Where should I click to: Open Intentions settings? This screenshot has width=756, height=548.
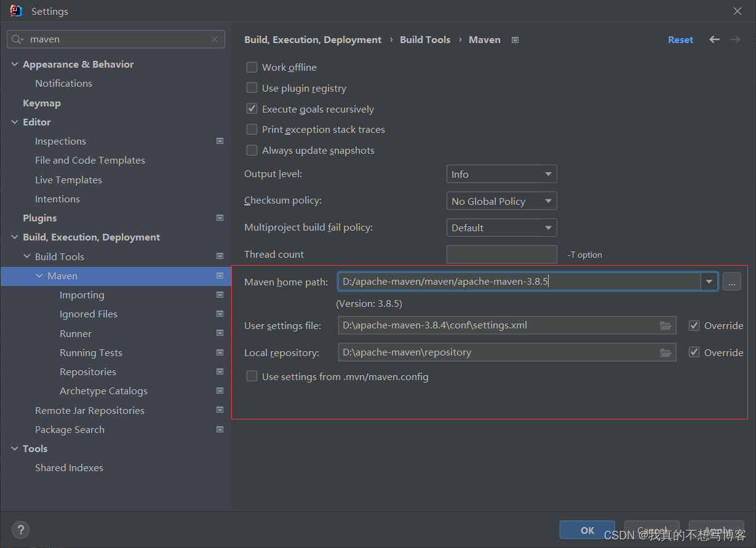57,199
